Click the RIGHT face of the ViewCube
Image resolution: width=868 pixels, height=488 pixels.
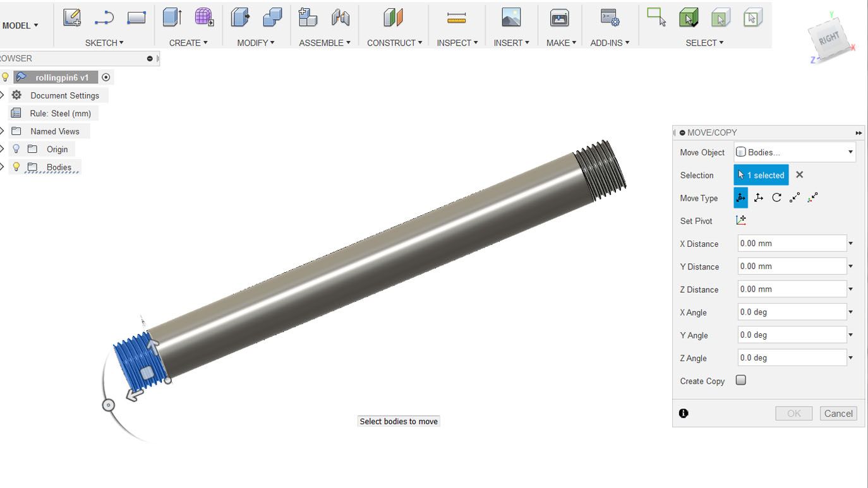[829, 40]
